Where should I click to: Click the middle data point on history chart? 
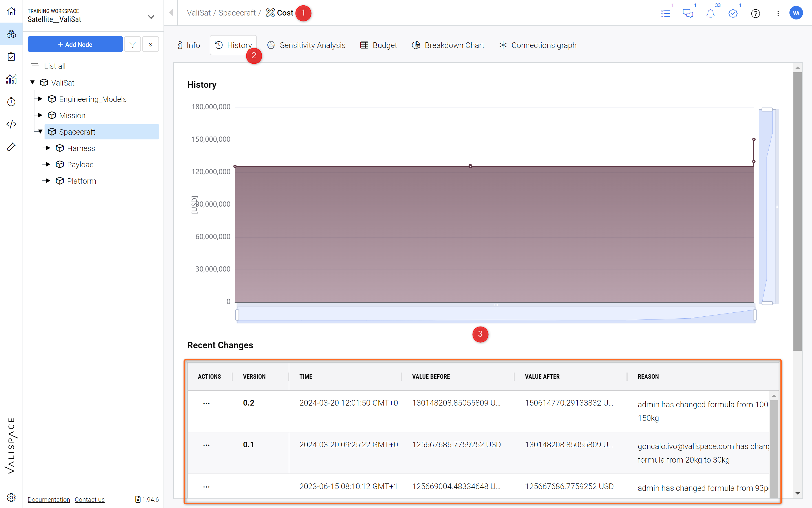pyautogui.click(x=470, y=166)
